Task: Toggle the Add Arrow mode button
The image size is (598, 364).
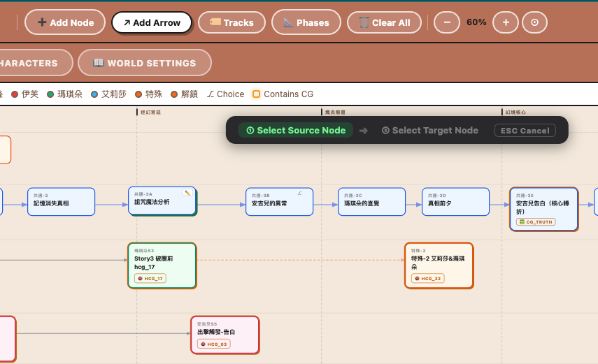Action: point(152,22)
